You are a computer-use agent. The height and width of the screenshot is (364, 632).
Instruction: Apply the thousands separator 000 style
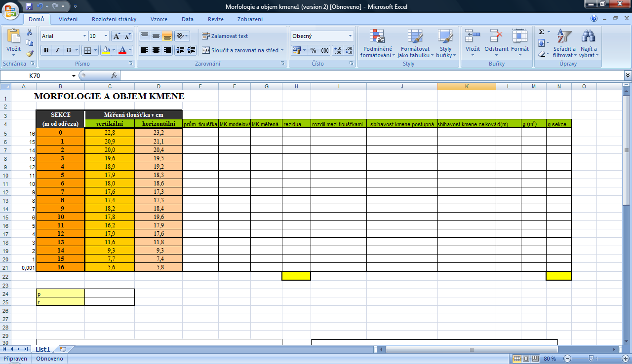[325, 50]
